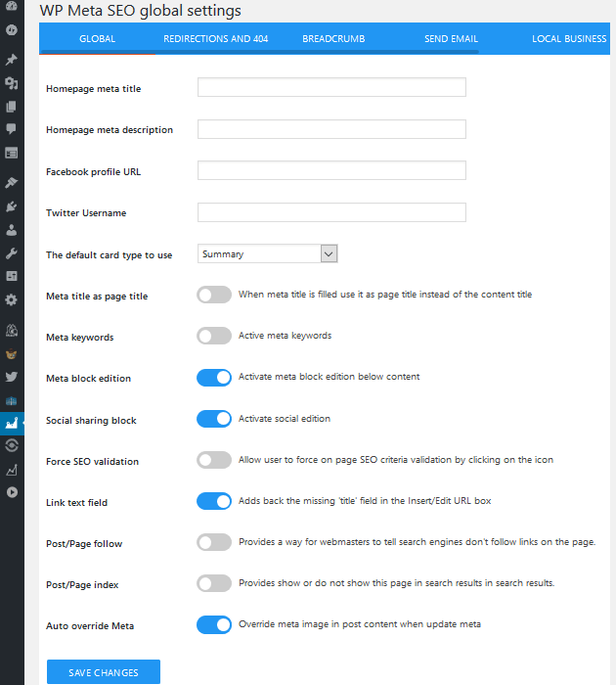Enable Force SEO validation toggle
Viewport: 616px width, 685px height.
tap(214, 460)
